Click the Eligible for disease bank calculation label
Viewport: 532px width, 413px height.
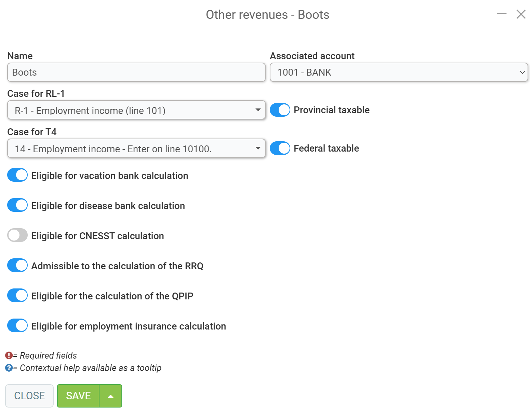coord(108,206)
